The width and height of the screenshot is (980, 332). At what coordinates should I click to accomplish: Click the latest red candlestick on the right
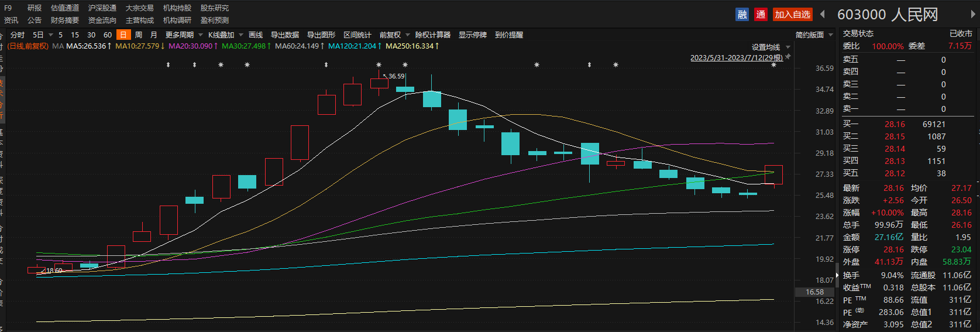773,174
